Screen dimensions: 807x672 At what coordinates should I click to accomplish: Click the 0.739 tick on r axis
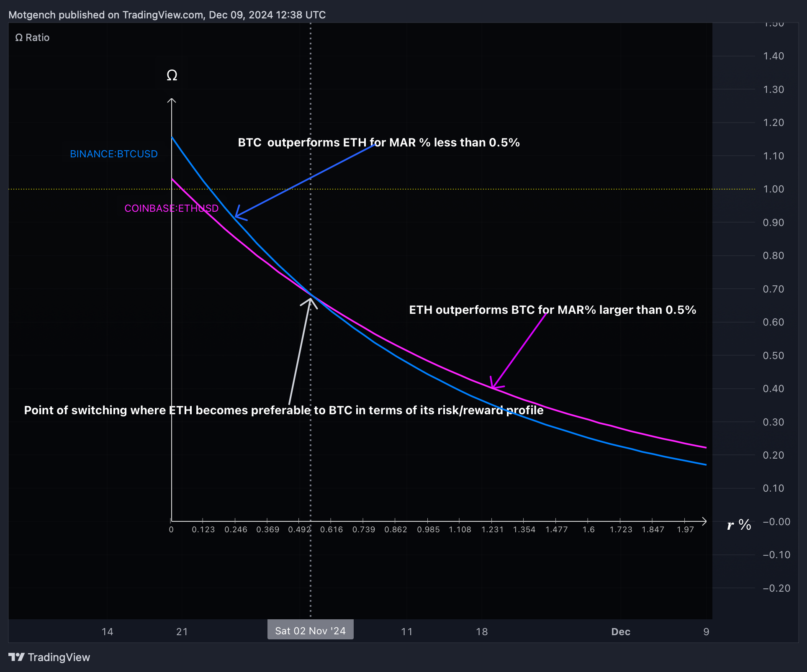pos(364,530)
